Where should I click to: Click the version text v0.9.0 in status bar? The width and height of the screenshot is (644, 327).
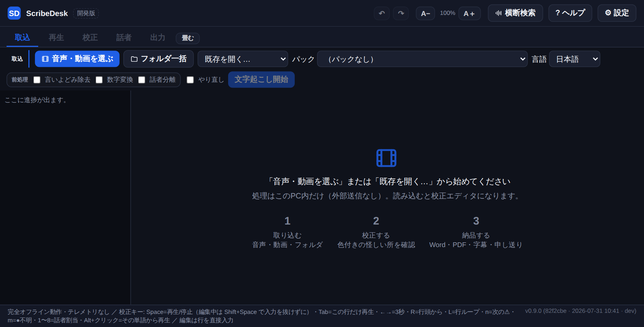(x=581, y=311)
